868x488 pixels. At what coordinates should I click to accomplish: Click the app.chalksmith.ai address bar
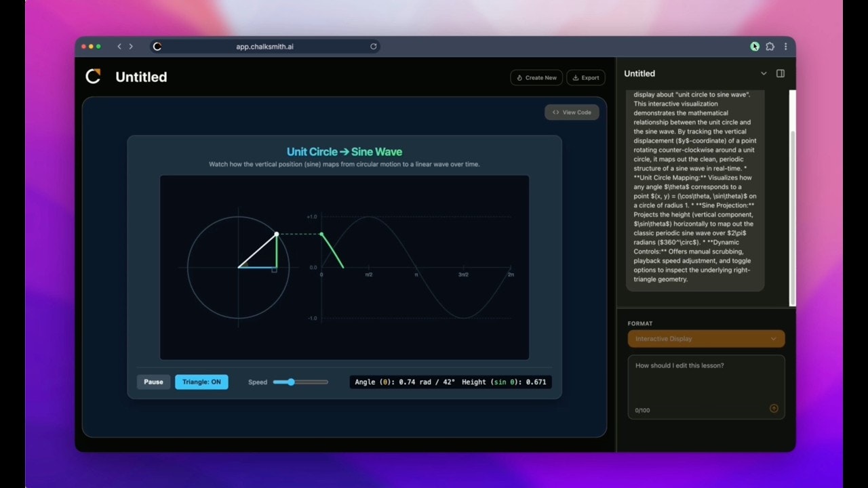click(264, 47)
